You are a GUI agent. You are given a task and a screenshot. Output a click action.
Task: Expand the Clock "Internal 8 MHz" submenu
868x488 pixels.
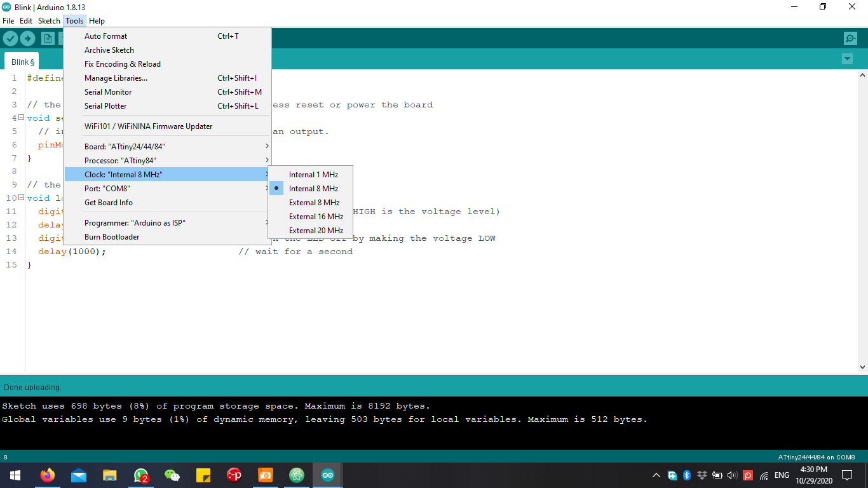[168, 175]
